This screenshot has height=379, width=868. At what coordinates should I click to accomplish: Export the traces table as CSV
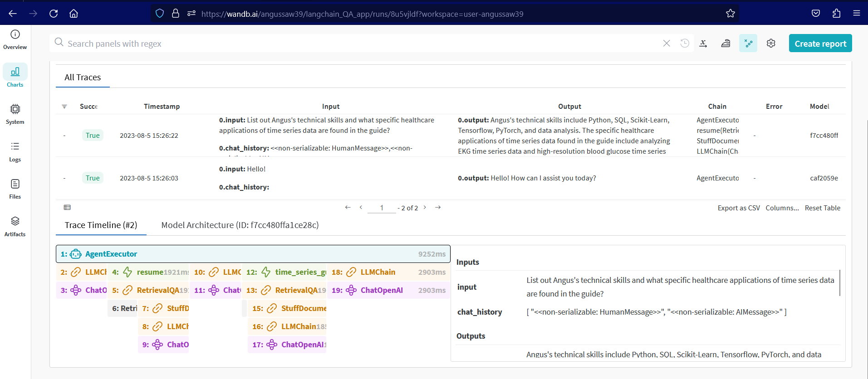tap(739, 208)
